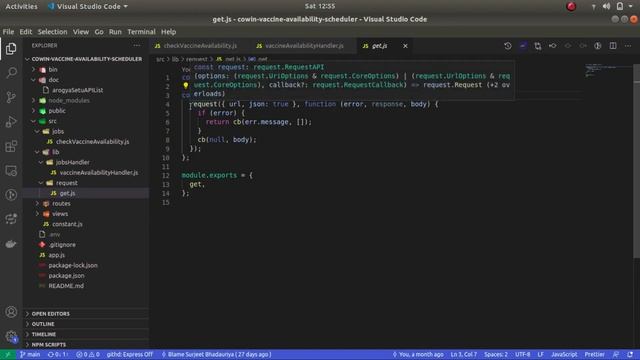The height and width of the screenshot is (360, 640).
Task: Toggle githd Express Off in status bar
Action: [130, 354]
